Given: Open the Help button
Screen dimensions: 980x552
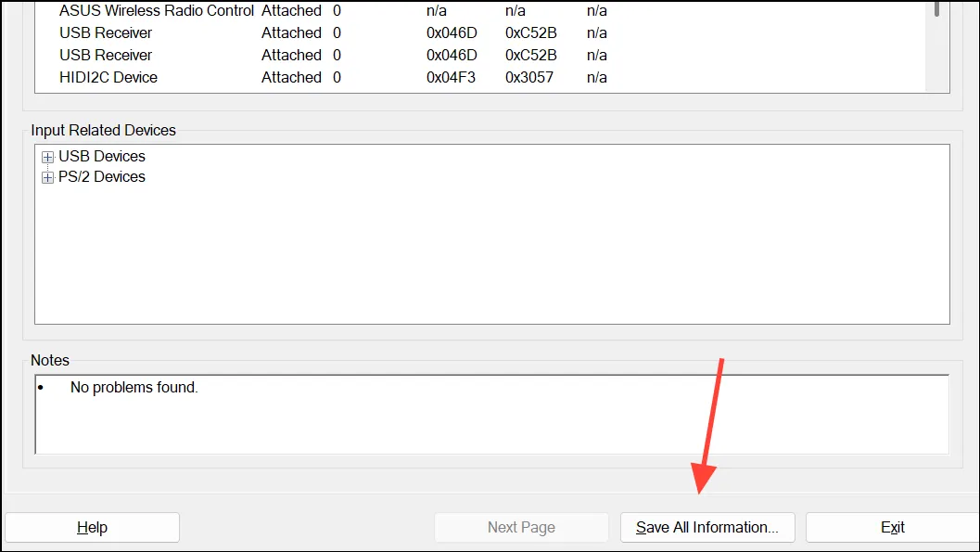Looking at the screenshot, I should [92, 528].
